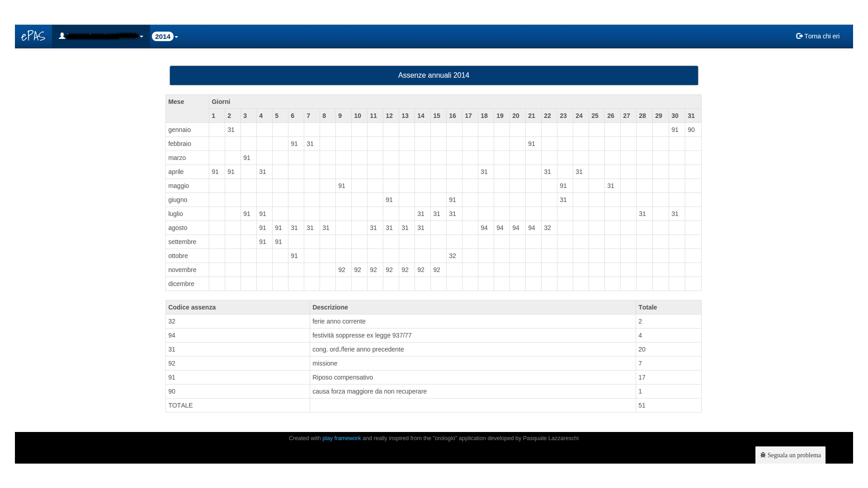Click the Giorni header cell
Screen dimensions: 868x488
click(221, 102)
